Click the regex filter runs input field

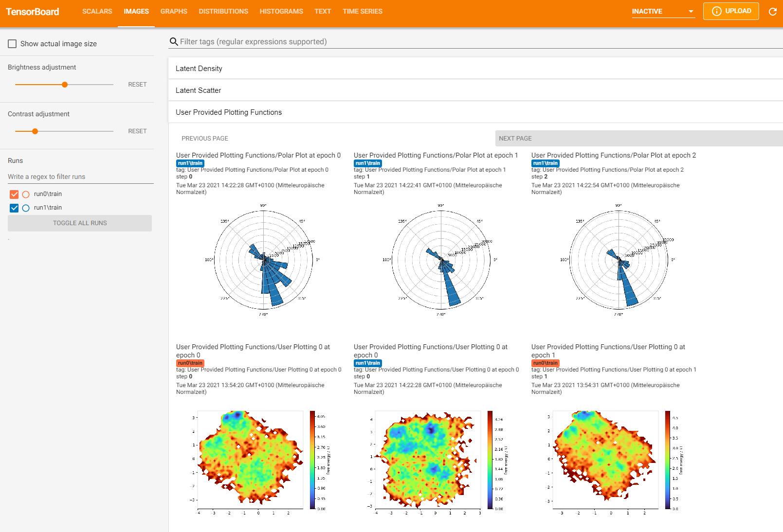point(81,177)
